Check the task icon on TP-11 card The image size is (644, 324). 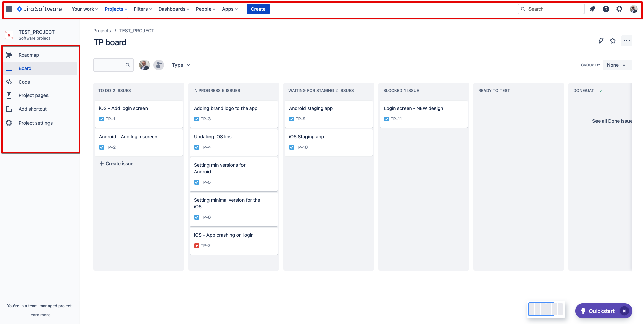(x=387, y=119)
